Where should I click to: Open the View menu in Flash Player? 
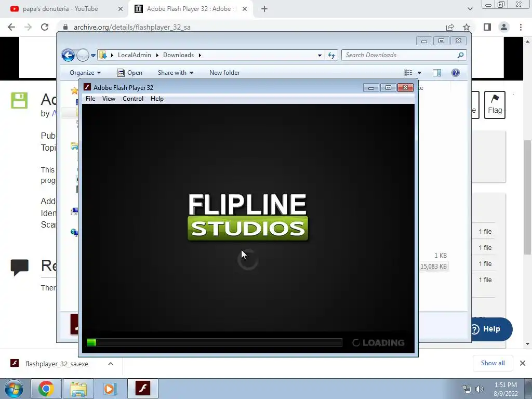(109, 99)
